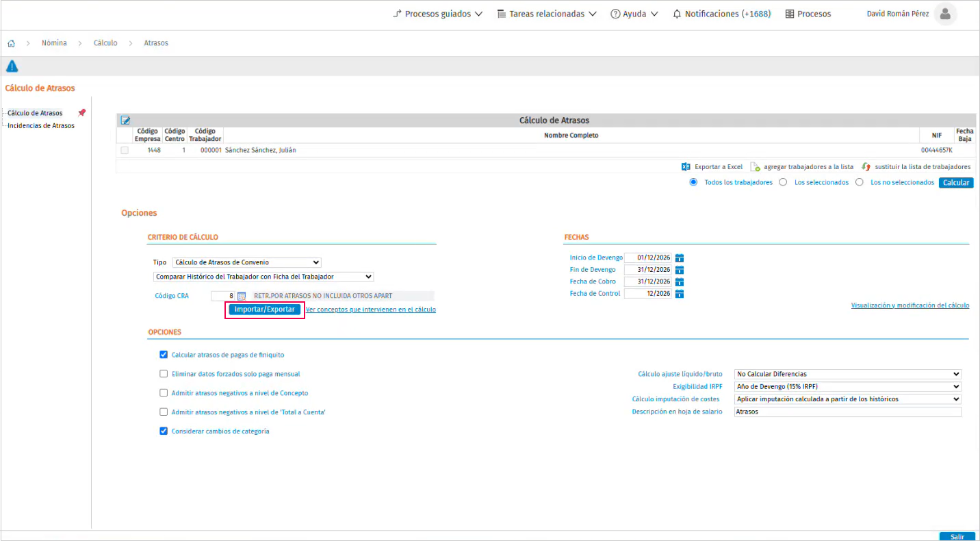Go to the home breadcrumb icon
980x541 pixels.
(x=12, y=43)
